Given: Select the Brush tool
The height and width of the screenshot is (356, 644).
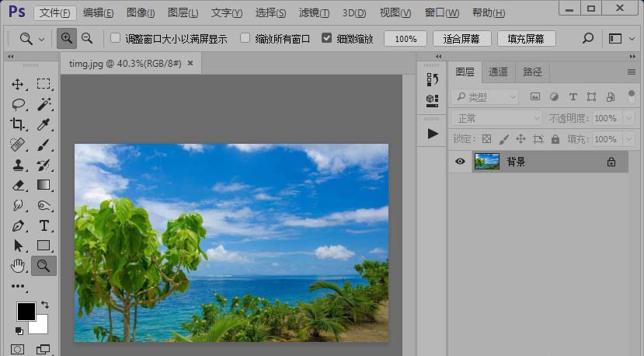Looking at the screenshot, I should [44, 145].
